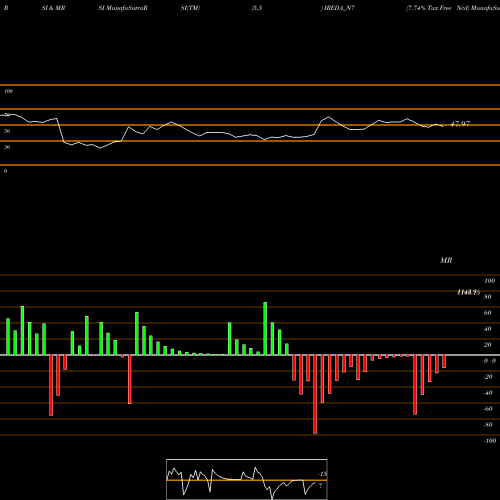This screenshot has width=500, height=500.
Task: Click the 'IREDA_N7' symbol text
Action: (x=339, y=8)
